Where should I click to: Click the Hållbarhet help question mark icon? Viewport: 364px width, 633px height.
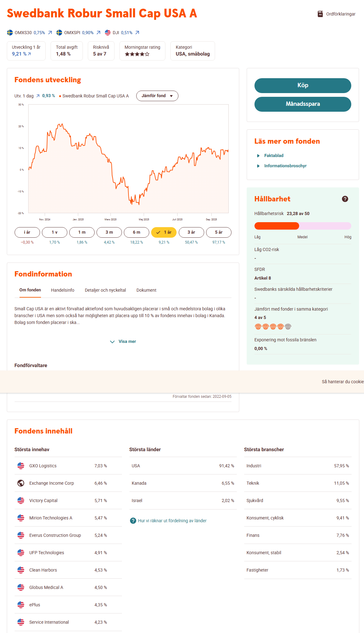pyautogui.click(x=345, y=199)
